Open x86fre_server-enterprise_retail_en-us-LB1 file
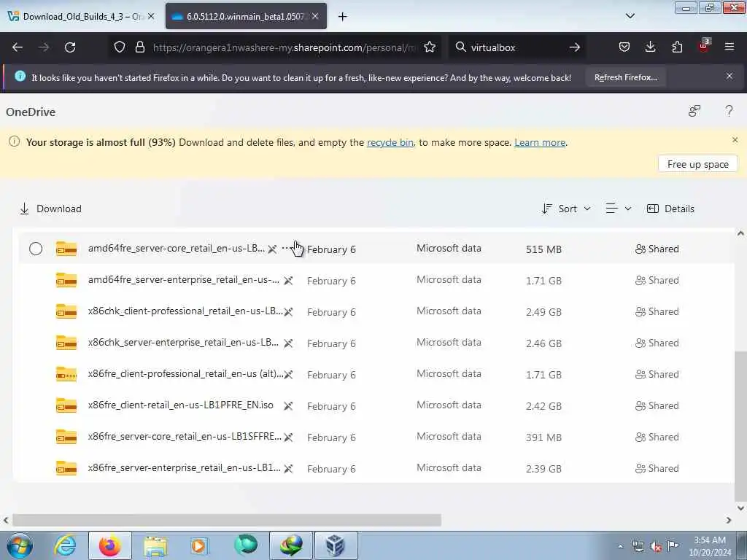The width and height of the screenshot is (747, 560). tap(185, 467)
